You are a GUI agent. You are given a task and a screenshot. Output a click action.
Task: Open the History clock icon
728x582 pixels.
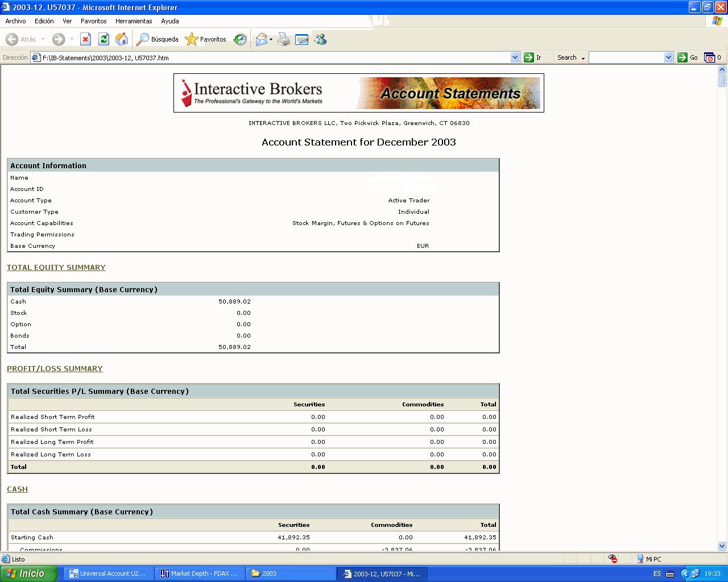click(240, 39)
